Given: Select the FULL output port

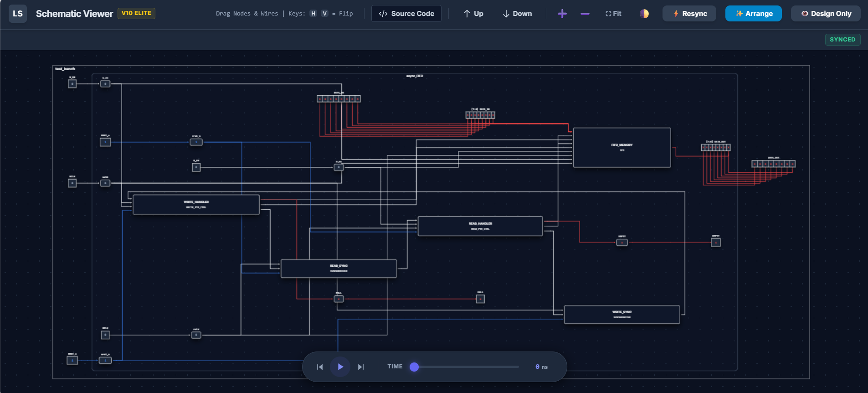Looking at the screenshot, I should tap(480, 299).
